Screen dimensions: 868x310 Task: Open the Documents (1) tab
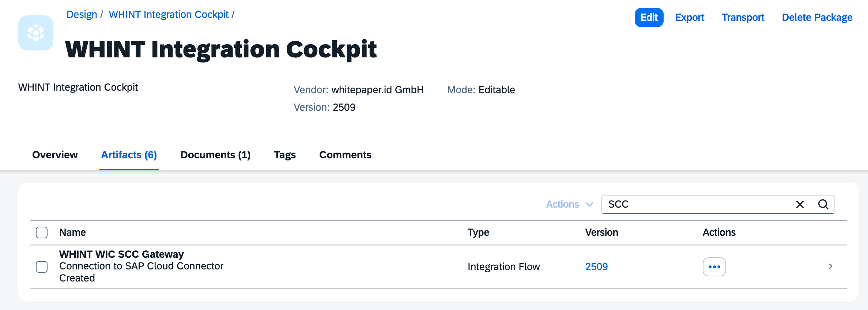[x=215, y=155]
